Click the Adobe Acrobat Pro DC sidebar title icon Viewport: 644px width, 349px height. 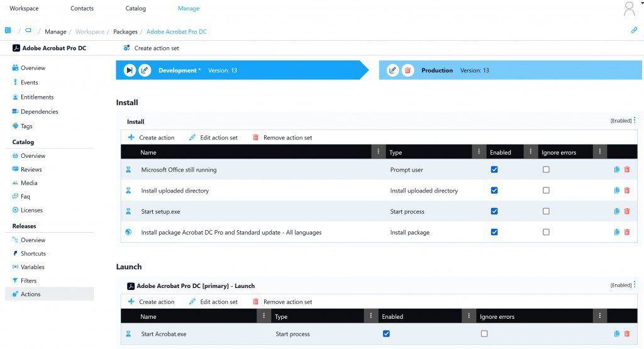coord(16,48)
